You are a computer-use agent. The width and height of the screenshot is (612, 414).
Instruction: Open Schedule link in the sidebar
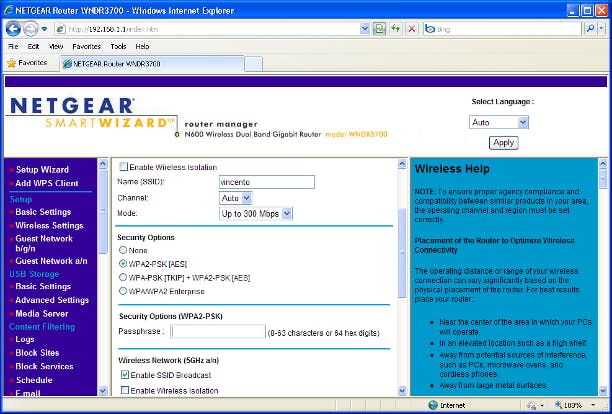coord(34,380)
